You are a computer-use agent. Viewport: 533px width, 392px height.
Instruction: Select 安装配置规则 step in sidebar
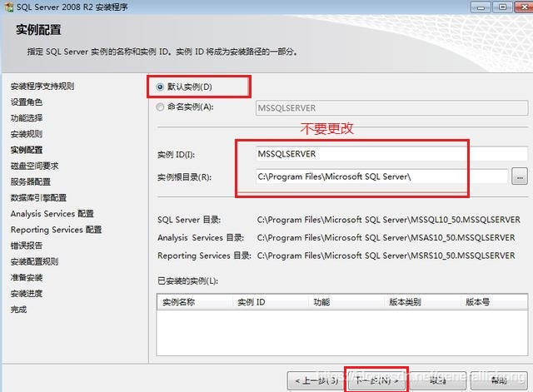pyautogui.click(x=34, y=261)
